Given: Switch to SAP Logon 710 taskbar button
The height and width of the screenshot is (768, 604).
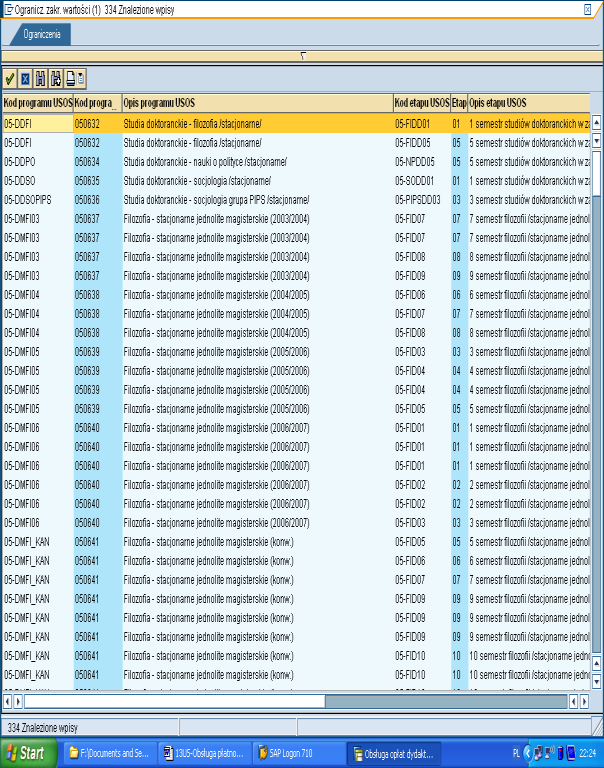Looking at the screenshot, I should pyautogui.click(x=299, y=753).
